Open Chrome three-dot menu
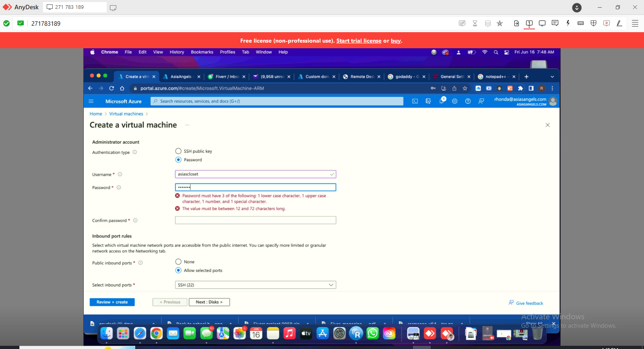This screenshot has height=349, width=644. (552, 88)
